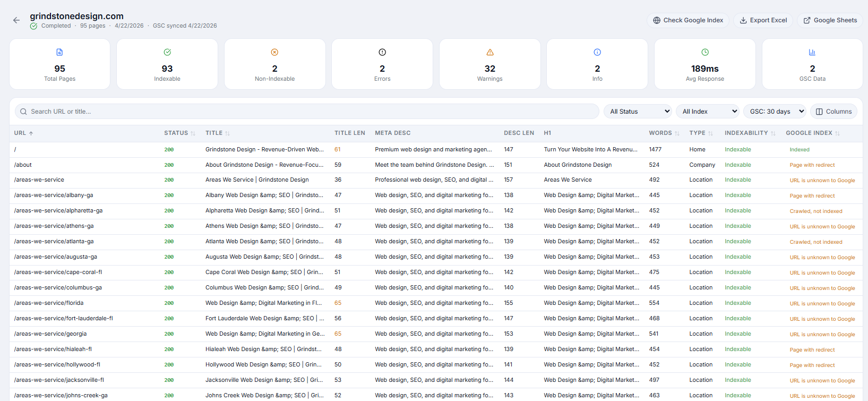
Task: Click the TITLE LEN column header
Action: (x=350, y=133)
